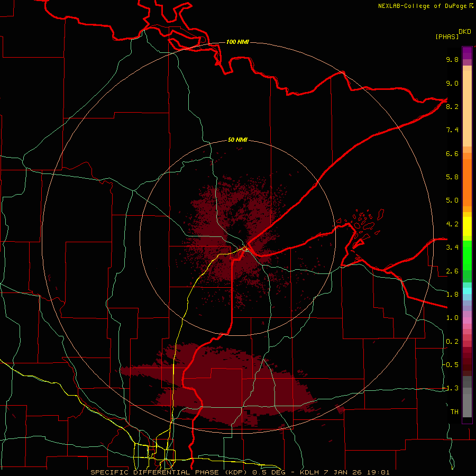Click the 4.2 scale value
Viewport: 476px width, 476px height.
coord(452,224)
